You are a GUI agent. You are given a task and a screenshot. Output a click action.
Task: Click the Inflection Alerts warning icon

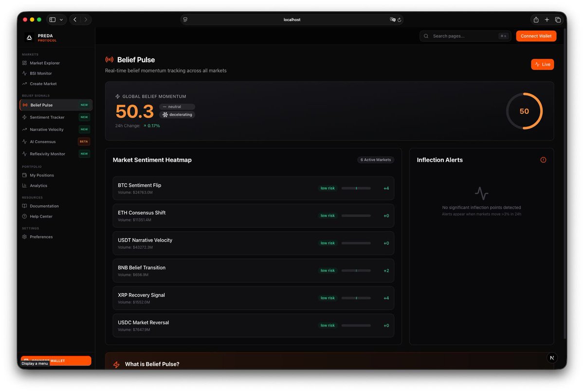(543, 160)
